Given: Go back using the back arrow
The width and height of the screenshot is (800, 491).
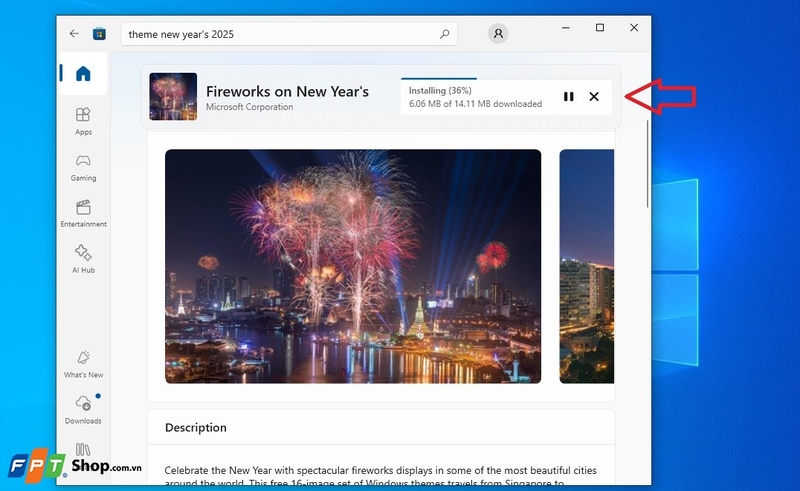Looking at the screenshot, I should pos(74,34).
